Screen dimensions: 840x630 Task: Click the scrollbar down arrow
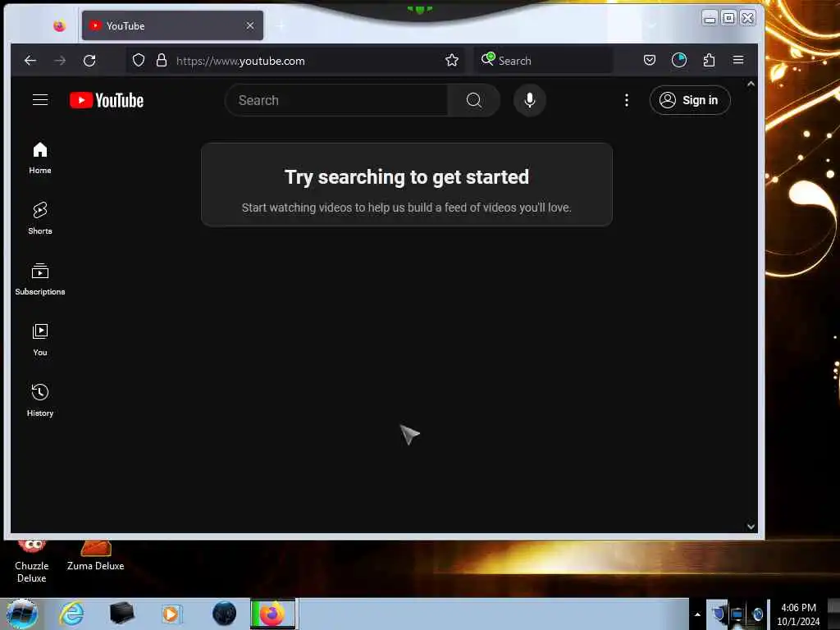pyautogui.click(x=751, y=527)
